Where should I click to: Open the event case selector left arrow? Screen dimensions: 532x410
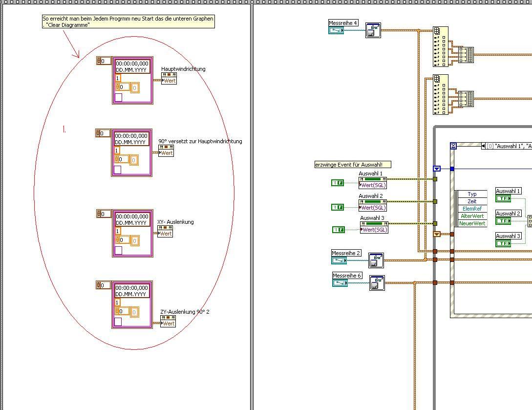[483, 146]
